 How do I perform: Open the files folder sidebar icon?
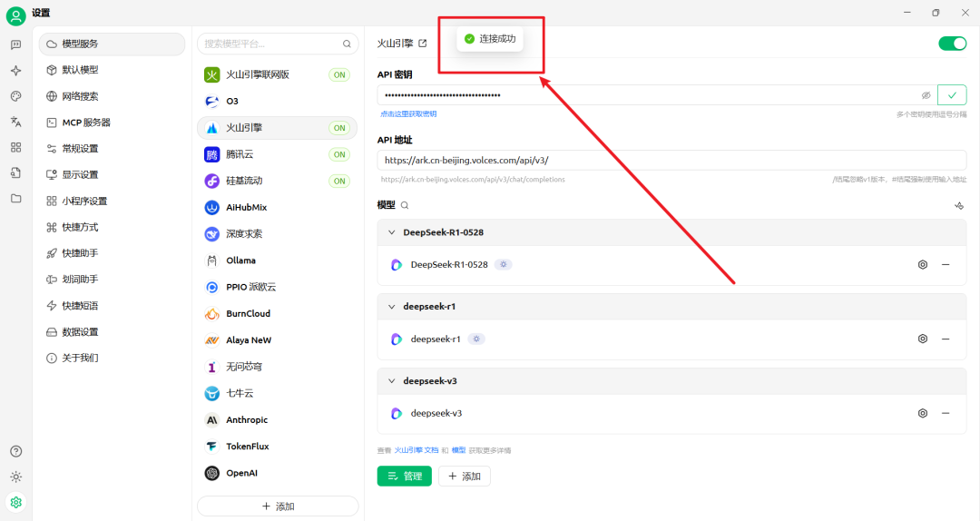coord(15,199)
